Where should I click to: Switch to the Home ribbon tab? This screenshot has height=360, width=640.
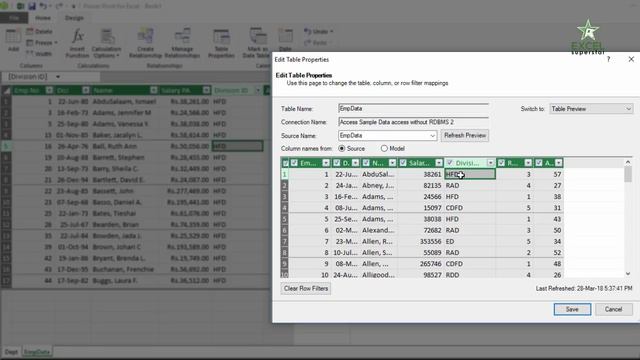(43, 18)
